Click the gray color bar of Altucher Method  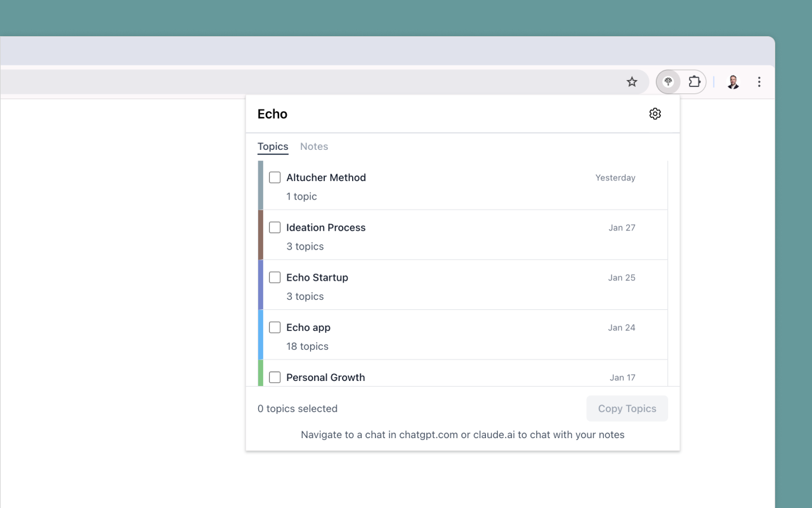pos(261,185)
